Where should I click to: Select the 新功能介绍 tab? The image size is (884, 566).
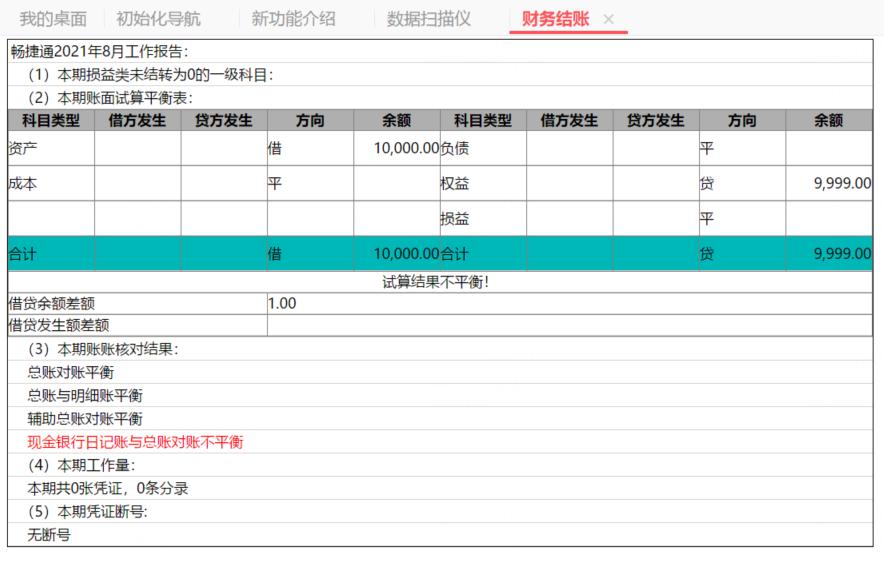293,19
